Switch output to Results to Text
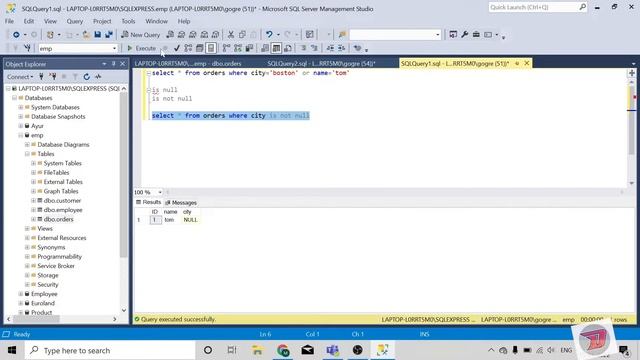The height and width of the screenshot is (360, 640). pyautogui.click(x=265, y=48)
